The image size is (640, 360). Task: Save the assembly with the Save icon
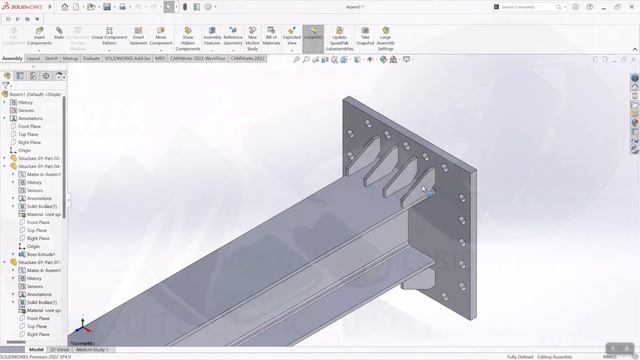coord(107,7)
